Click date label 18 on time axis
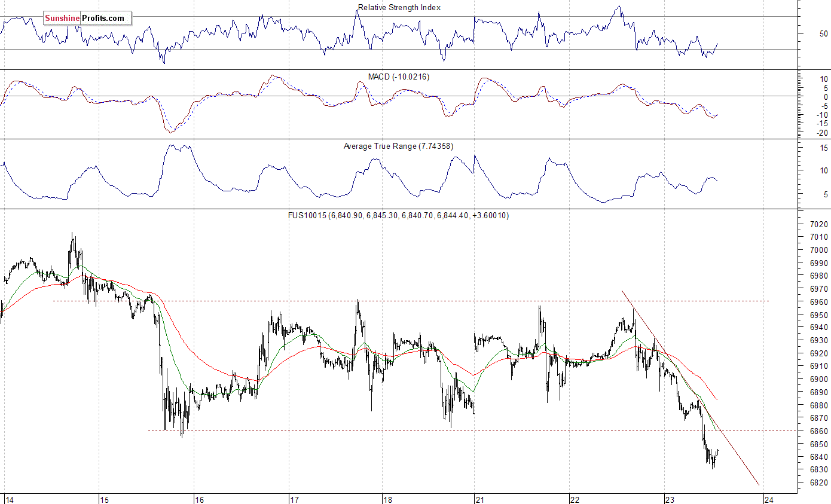Screen dimensions: 831x504 pos(387,499)
